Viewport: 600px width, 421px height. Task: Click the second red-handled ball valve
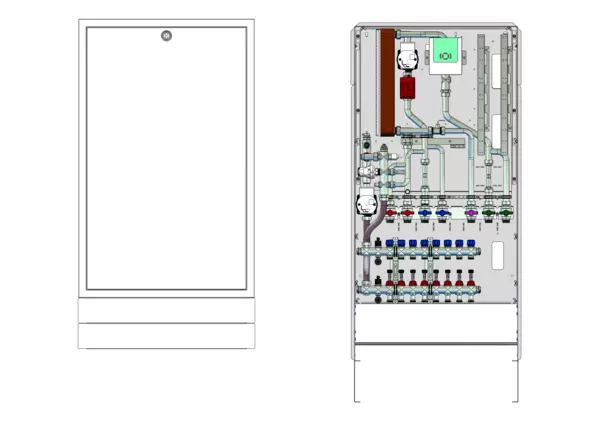(407, 213)
